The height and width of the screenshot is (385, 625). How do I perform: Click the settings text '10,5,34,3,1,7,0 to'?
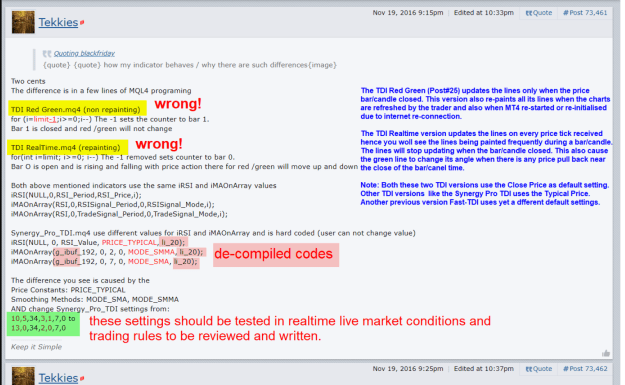[x=43, y=318]
